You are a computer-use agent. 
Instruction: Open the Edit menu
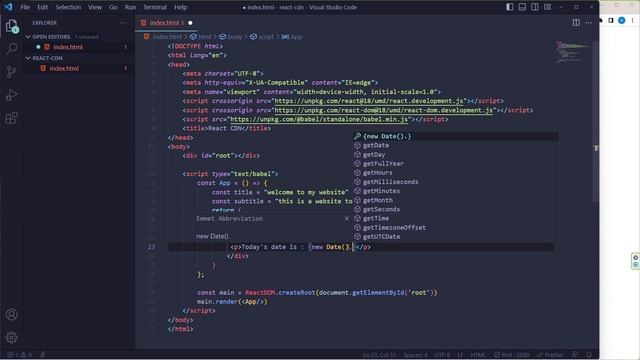point(42,7)
